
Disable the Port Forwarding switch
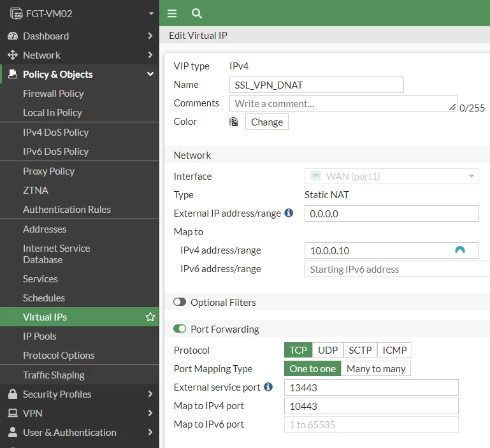[x=180, y=329]
